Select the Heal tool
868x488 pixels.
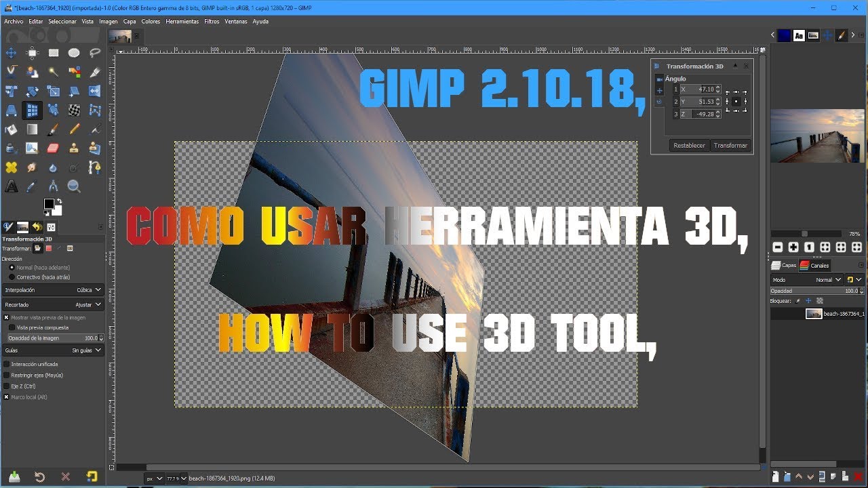11,167
